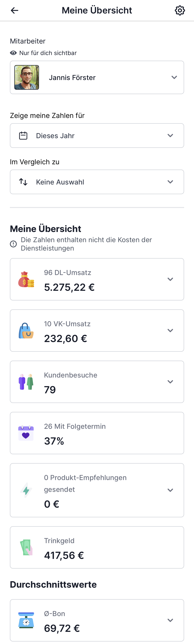The width and height of the screenshot is (194, 644).
Task: Expand the VK-Umsatz card chevron
Action: point(170,331)
